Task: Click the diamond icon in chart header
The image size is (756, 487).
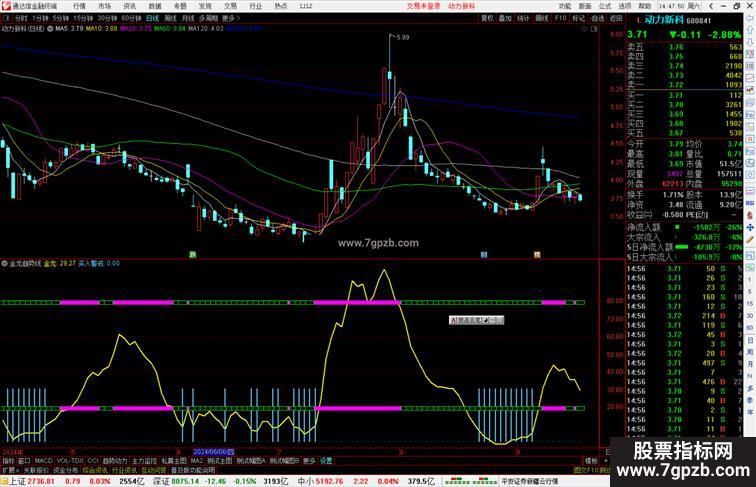Action: point(584,29)
